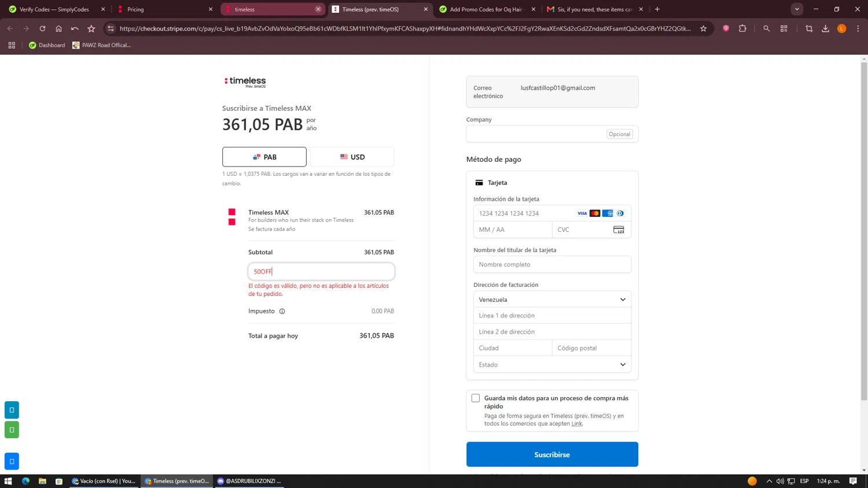The height and width of the screenshot is (488, 868).
Task: Open the country dropdown showing Venezuela
Action: pyautogui.click(x=552, y=300)
